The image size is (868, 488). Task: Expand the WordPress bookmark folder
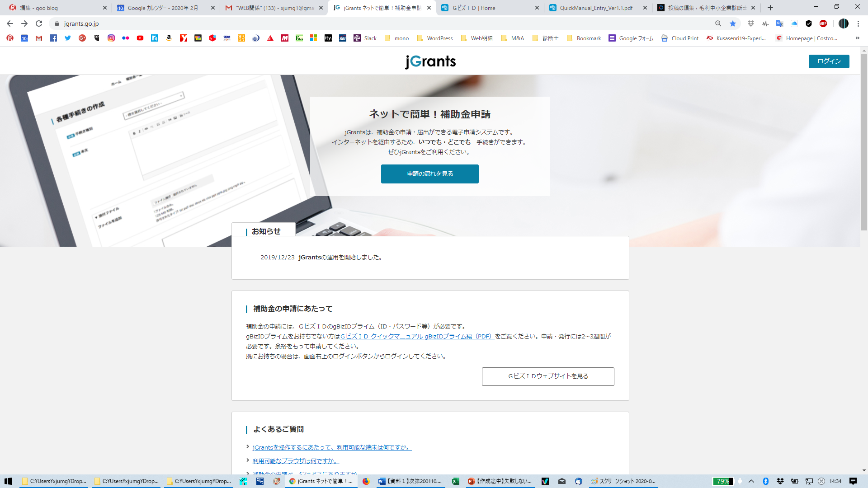pos(434,38)
